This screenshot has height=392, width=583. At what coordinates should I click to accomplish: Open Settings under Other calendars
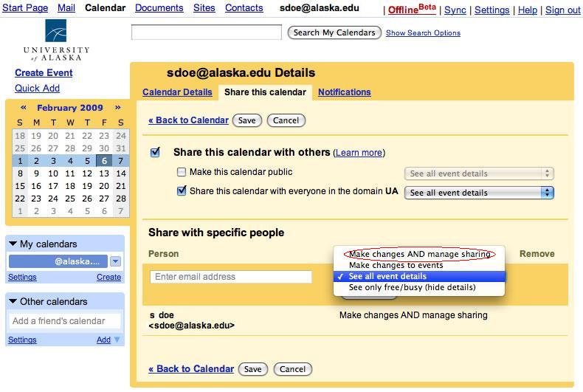coord(22,340)
